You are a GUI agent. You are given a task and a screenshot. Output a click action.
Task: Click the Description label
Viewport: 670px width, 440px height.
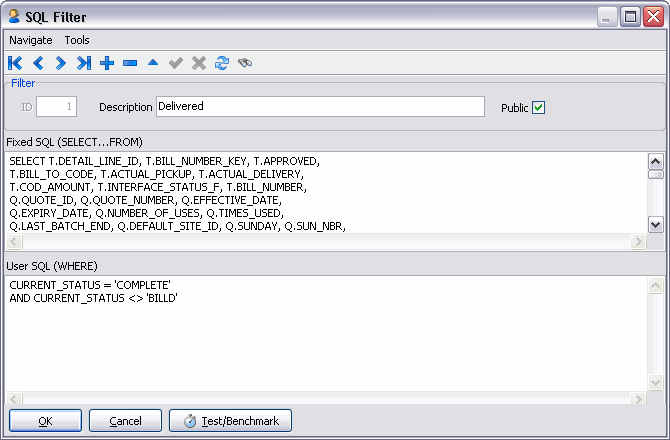point(126,107)
